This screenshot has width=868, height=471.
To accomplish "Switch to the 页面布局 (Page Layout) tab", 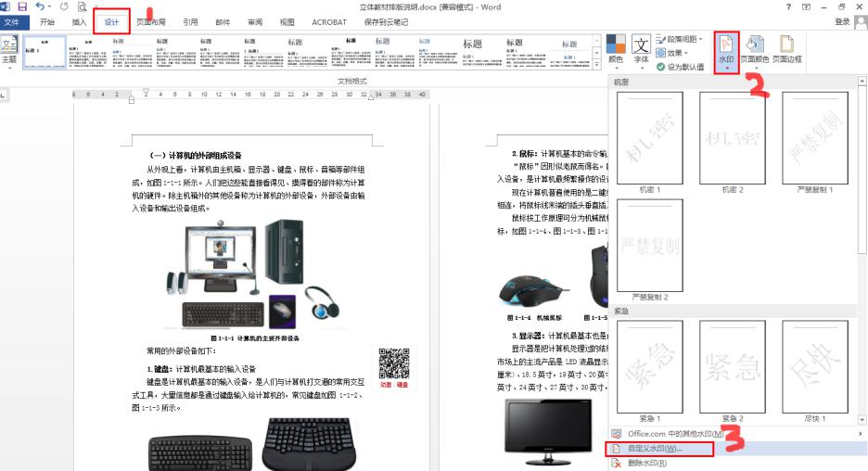I will (151, 21).
